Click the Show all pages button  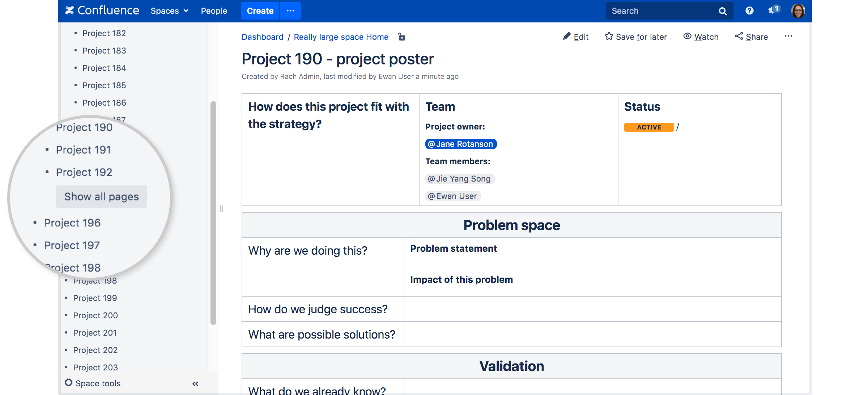[101, 197]
